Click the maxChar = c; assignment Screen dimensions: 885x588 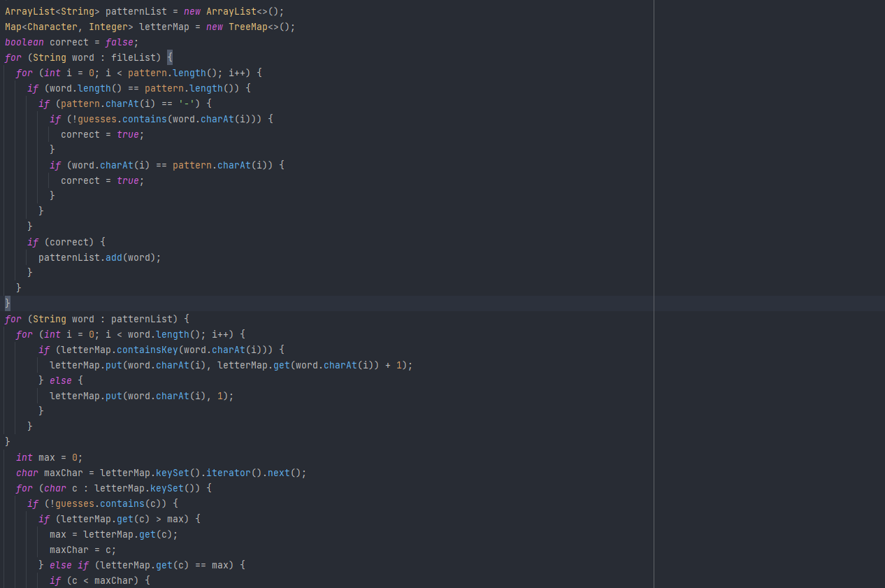coord(83,550)
